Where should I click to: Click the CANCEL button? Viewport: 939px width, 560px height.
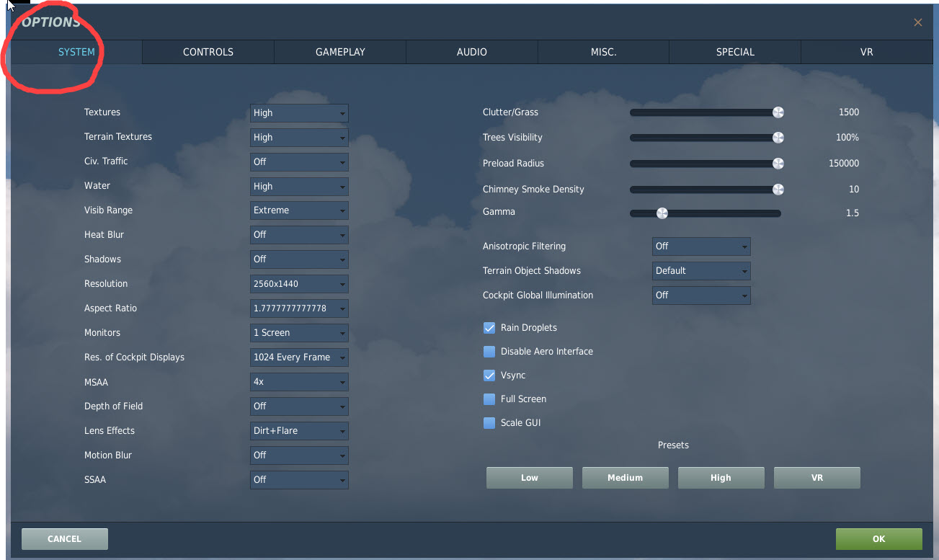[x=65, y=539]
